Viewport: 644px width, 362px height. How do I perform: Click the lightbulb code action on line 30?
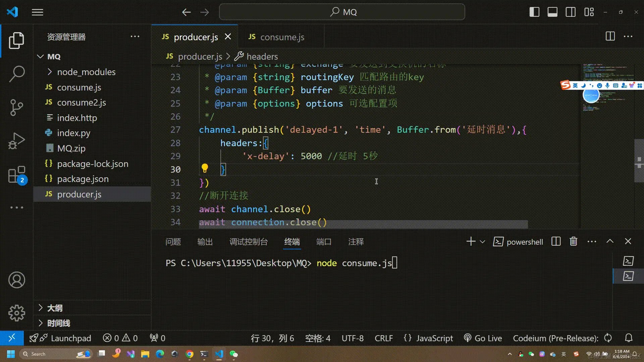205,168
